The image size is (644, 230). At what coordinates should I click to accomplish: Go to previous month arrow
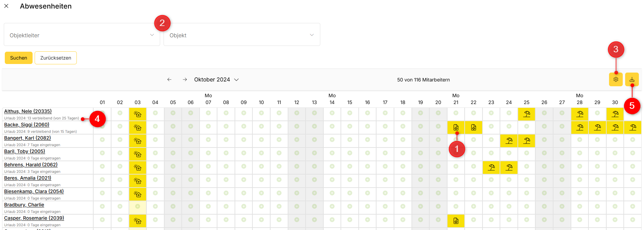(169, 79)
